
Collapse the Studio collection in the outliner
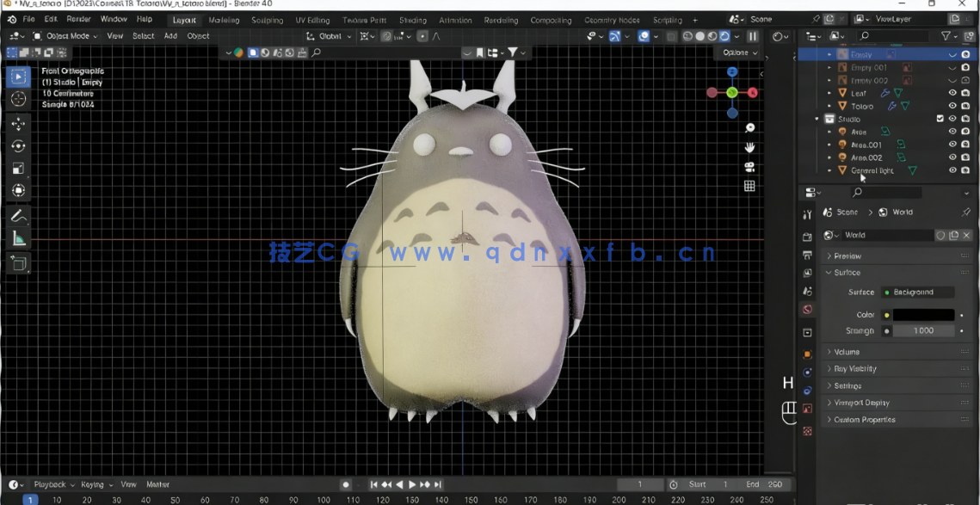[x=816, y=119]
